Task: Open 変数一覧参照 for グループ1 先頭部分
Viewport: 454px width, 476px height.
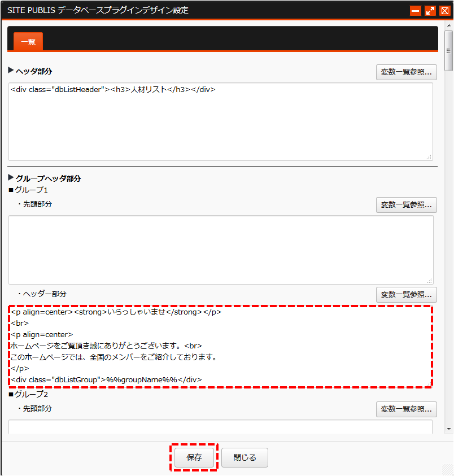Action: 407,205
